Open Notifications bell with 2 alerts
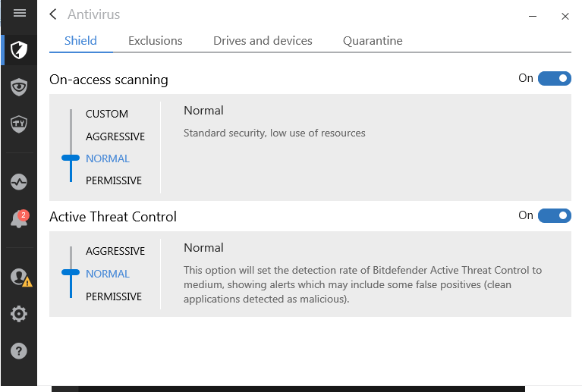582x392 pixels. coord(19,220)
